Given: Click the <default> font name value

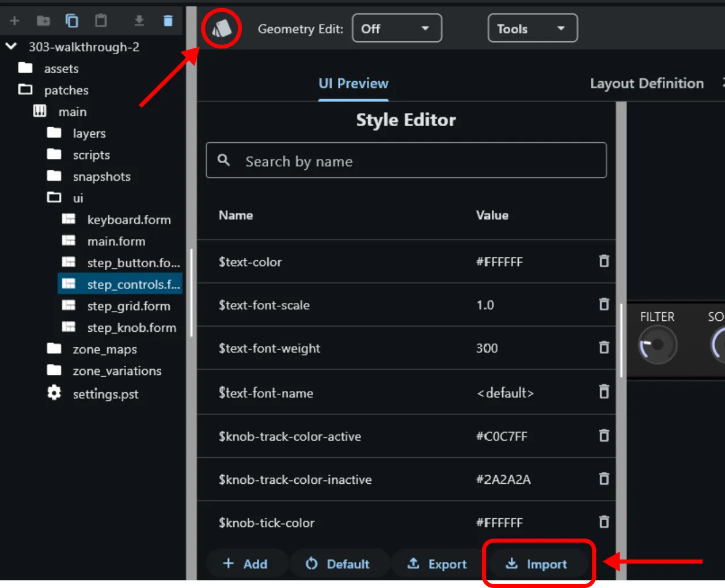Looking at the screenshot, I should tap(505, 393).
